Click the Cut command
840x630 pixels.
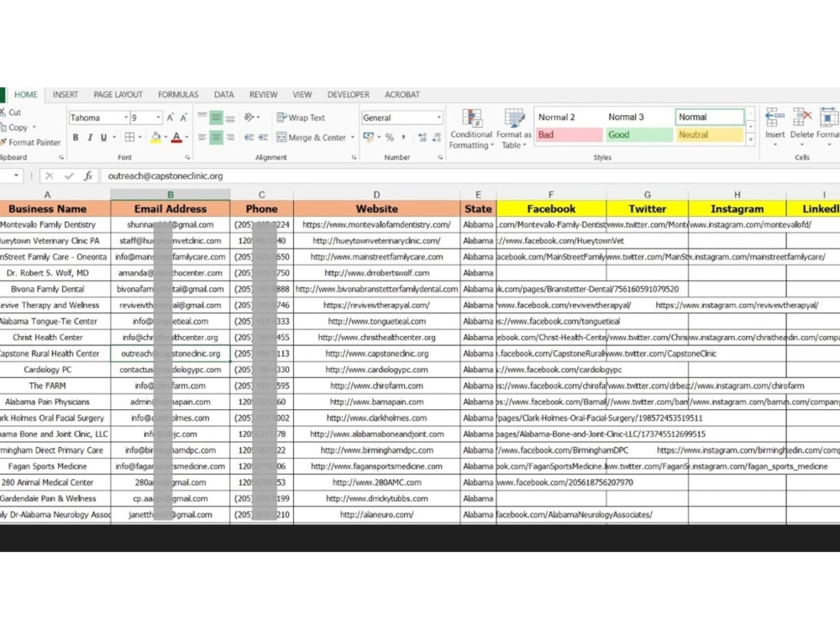coord(10,113)
